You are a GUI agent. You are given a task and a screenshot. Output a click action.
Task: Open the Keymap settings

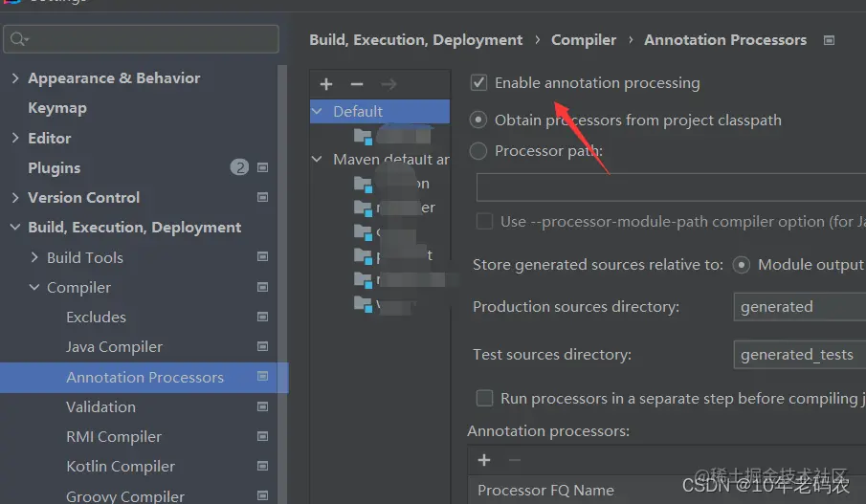tap(57, 108)
